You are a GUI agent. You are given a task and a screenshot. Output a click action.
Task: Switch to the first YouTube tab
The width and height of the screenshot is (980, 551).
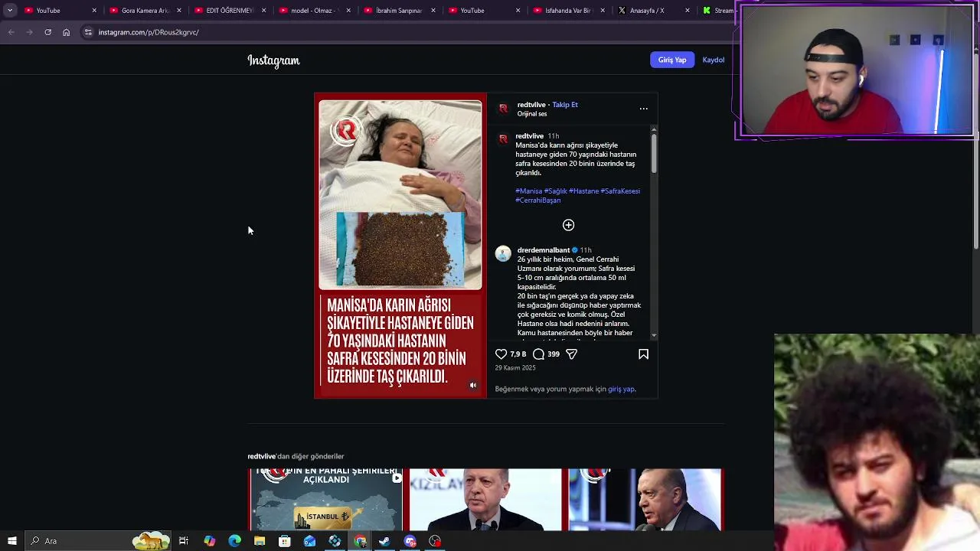pyautogui.click(x=61, y=11)
